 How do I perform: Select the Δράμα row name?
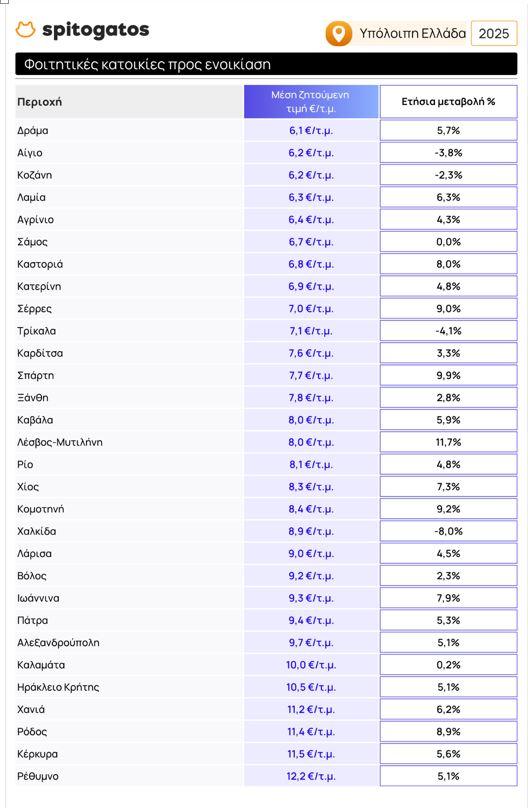pos(32,131)
